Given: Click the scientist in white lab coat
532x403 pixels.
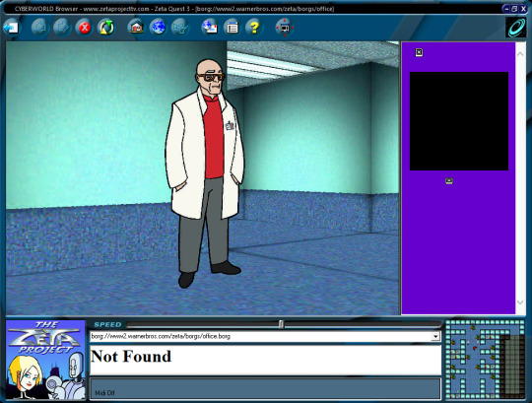Looking at the screenshot, I should [205, 173].
